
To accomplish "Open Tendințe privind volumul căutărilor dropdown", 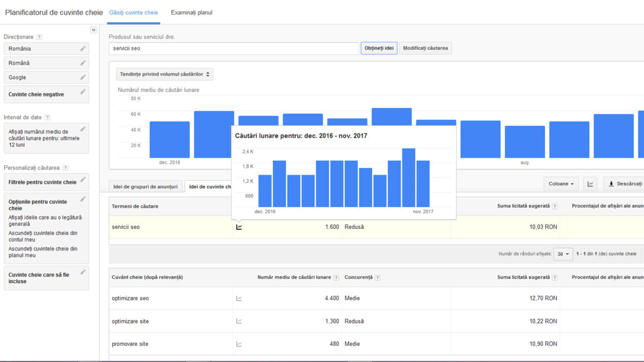I will (165, 74).
